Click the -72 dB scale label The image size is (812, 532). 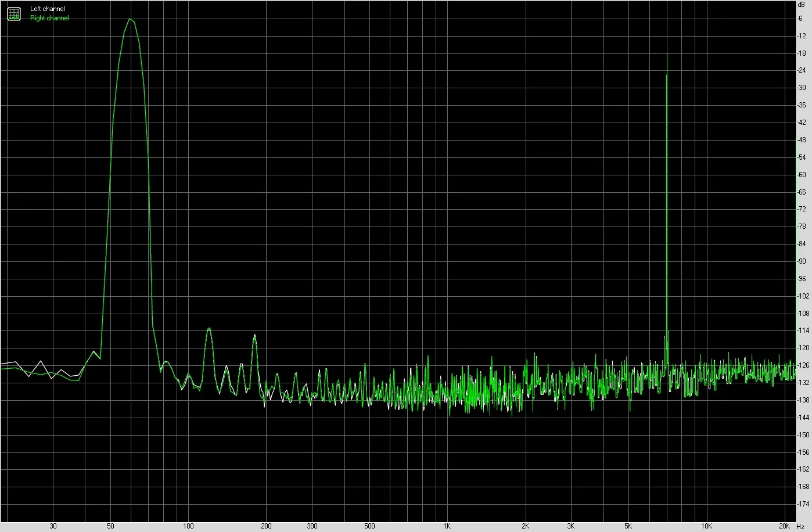tap(802, 209)
